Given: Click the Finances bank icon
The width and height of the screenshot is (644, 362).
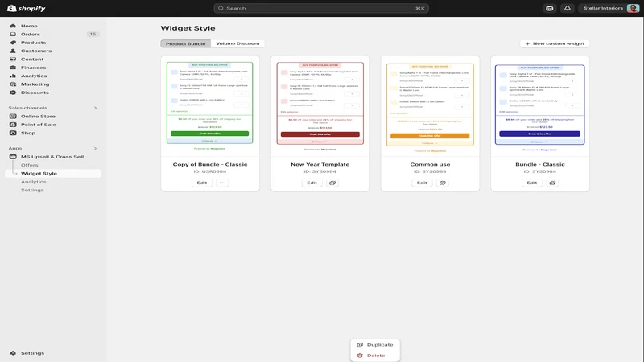Looking at the screenshot, I should tap(13, 68).
